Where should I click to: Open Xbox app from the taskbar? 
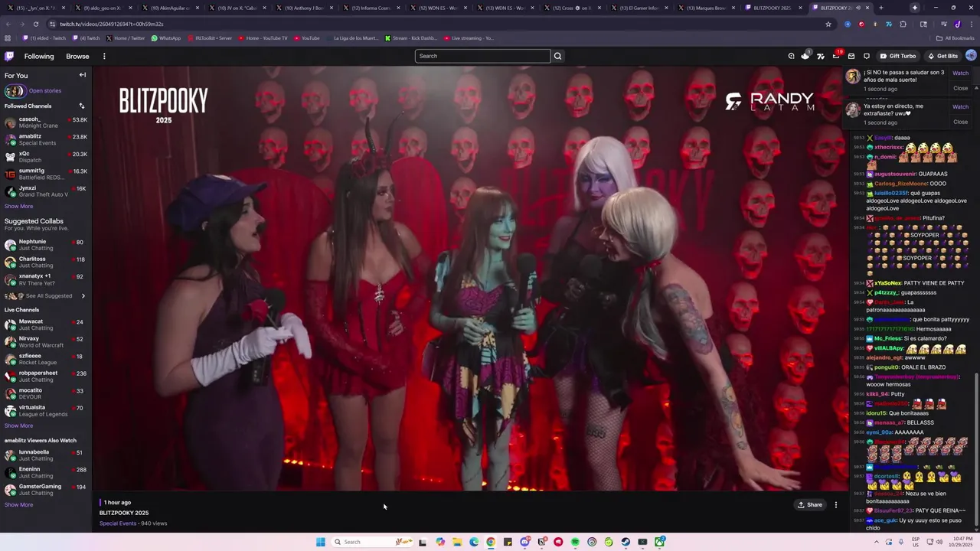click(x=659, y=542)
